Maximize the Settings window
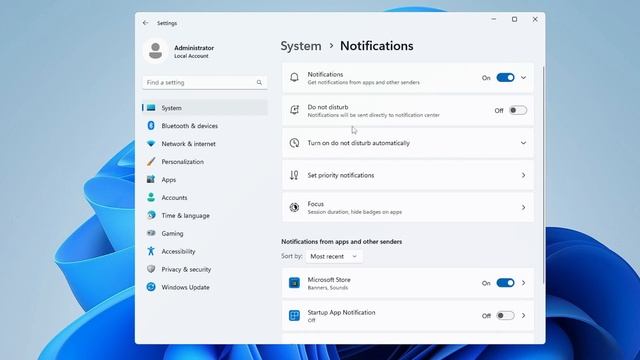Viewport: 640px width, 360px height. tap(514, 19)
